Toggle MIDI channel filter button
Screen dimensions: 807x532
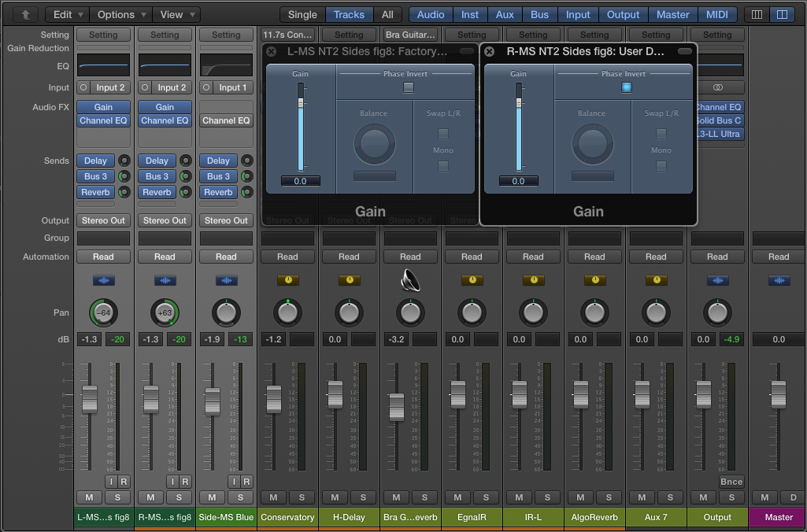pyautogui.click(x=717, y=15)
